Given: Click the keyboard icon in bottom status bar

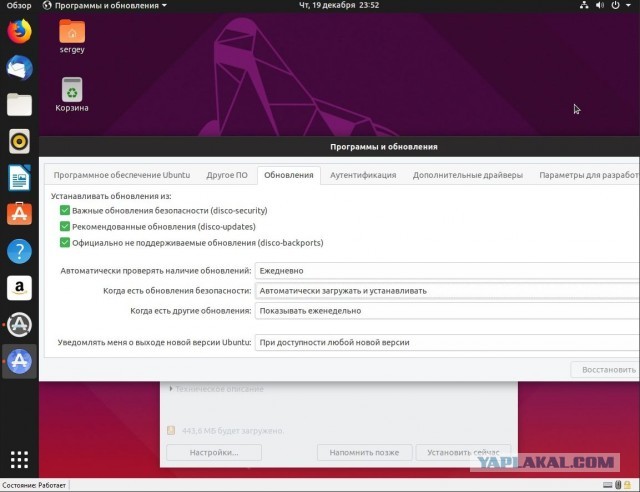Looking at the screenshot, I should tap(607, 485).
